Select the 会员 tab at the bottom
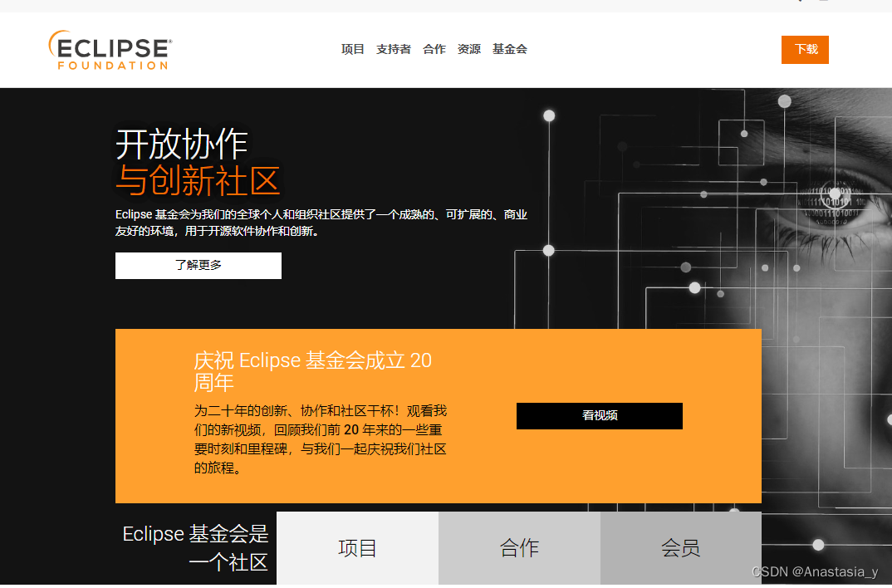Viewport: 892px width, 588px height. tap(681, 548)
